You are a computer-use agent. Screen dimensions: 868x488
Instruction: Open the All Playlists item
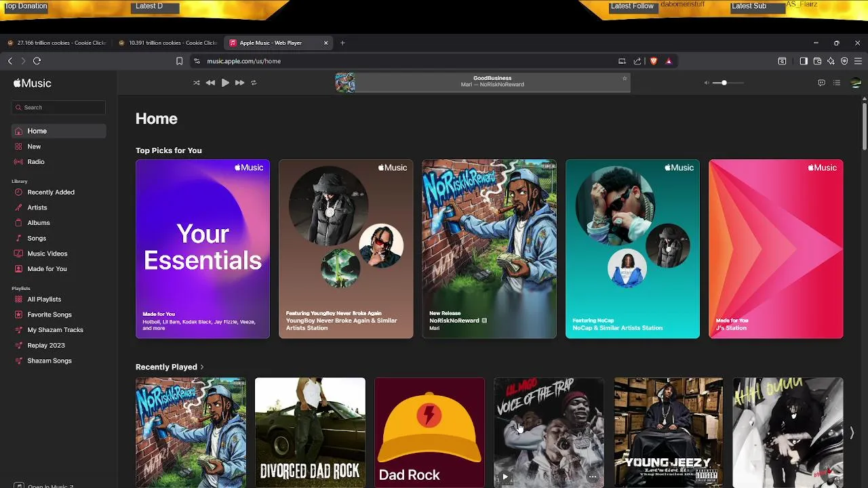[x=59, y=299]
